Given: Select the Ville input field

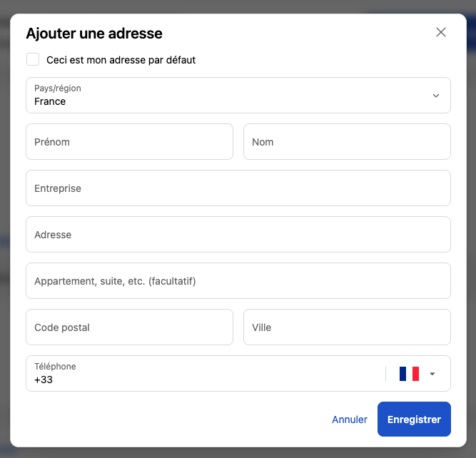Looking at the screenshot, I should [x=347, y=327].
